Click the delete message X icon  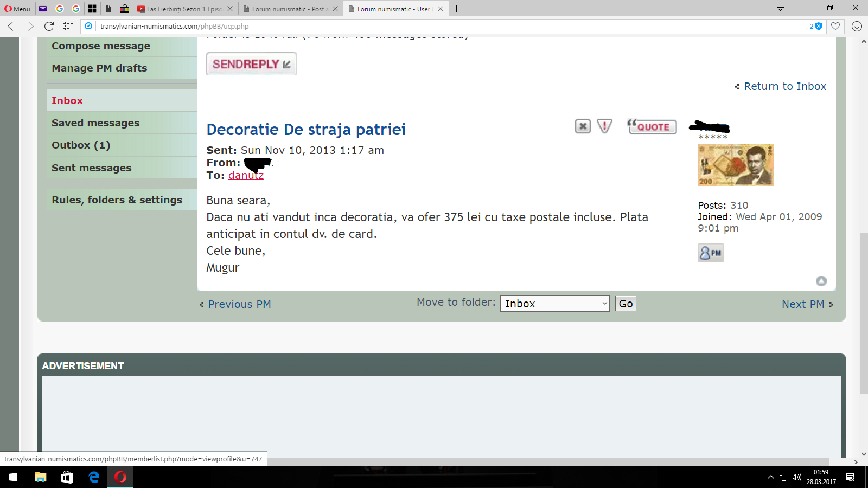click(582, 126)
